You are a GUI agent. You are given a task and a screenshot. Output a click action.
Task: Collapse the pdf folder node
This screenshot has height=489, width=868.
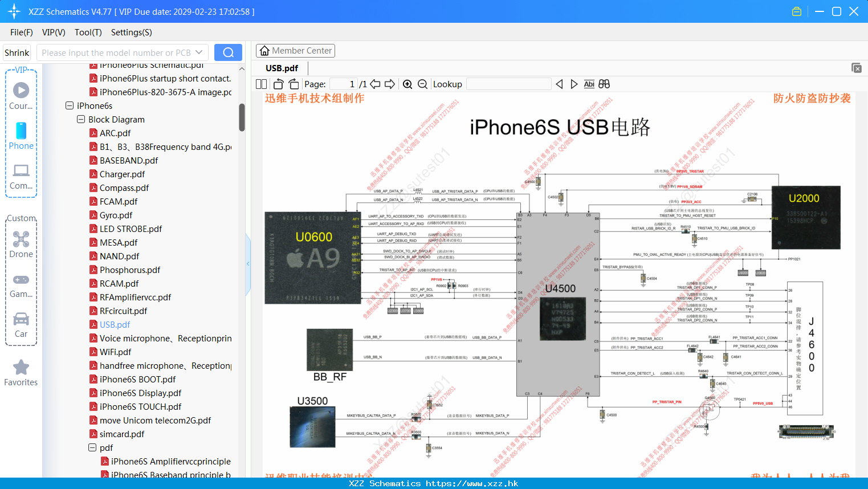pos(92,447)
